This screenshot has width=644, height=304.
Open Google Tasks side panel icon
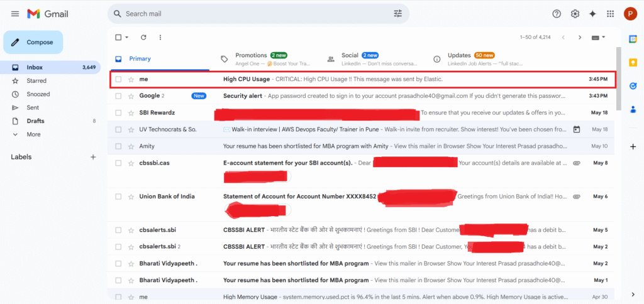click(x=633, y=86)
